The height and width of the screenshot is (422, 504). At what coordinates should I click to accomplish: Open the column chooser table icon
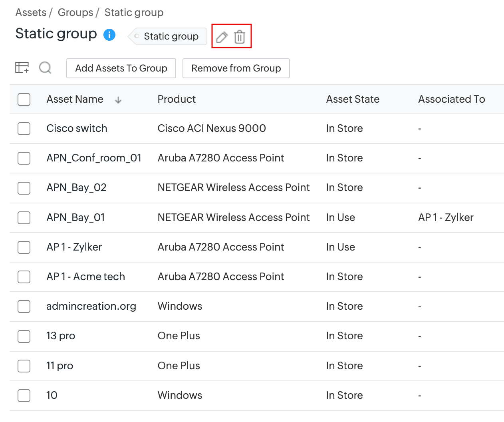pyautogui.click(x=22, y=68)
